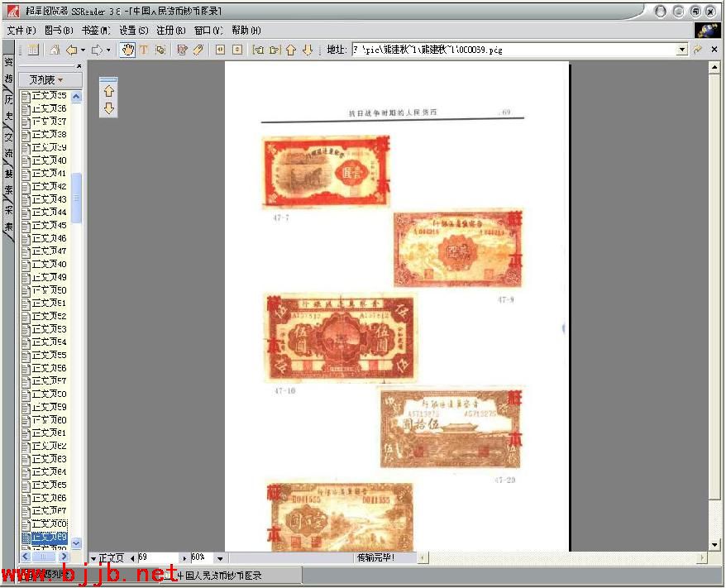
Task: Click the zoom field showing 60%
Action: [202, 557]
